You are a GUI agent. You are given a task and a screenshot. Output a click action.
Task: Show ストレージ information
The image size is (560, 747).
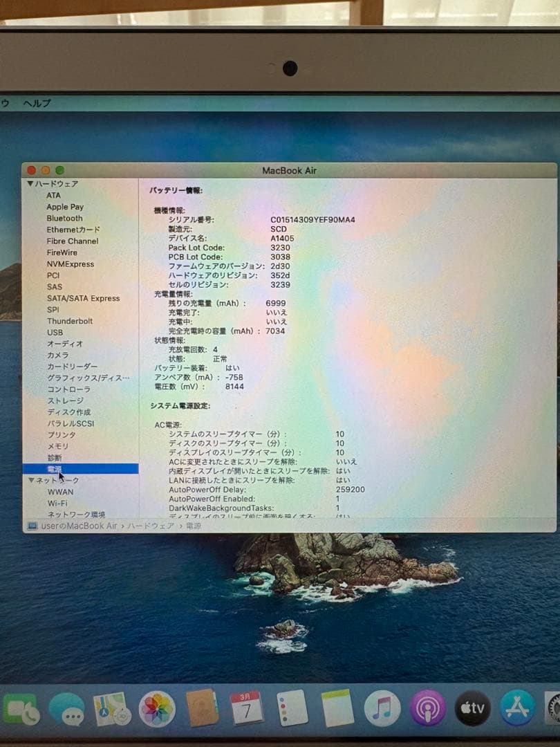[x=65, y=400]
